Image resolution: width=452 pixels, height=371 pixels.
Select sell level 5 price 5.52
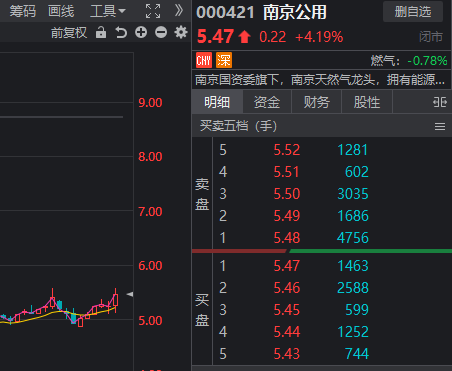pos(287,150)
